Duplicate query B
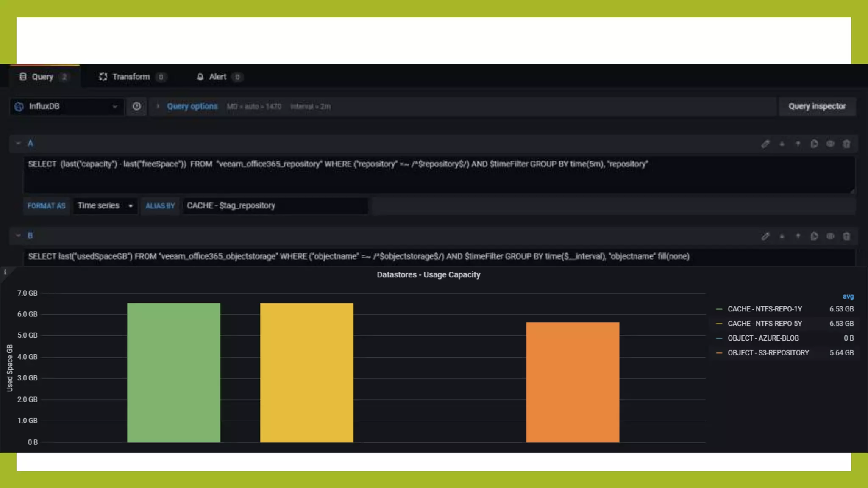This screenshot has width=868, height=488. pos(814,236)
